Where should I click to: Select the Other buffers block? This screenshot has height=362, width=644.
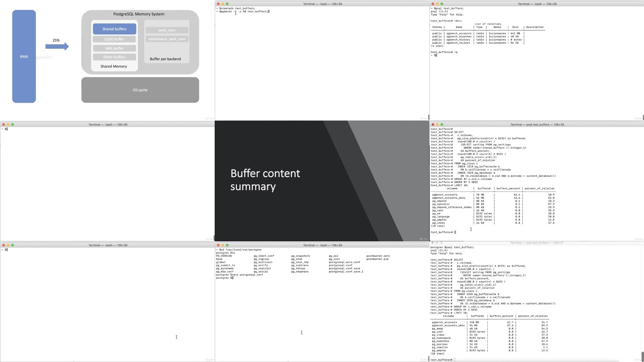point(114,57)
